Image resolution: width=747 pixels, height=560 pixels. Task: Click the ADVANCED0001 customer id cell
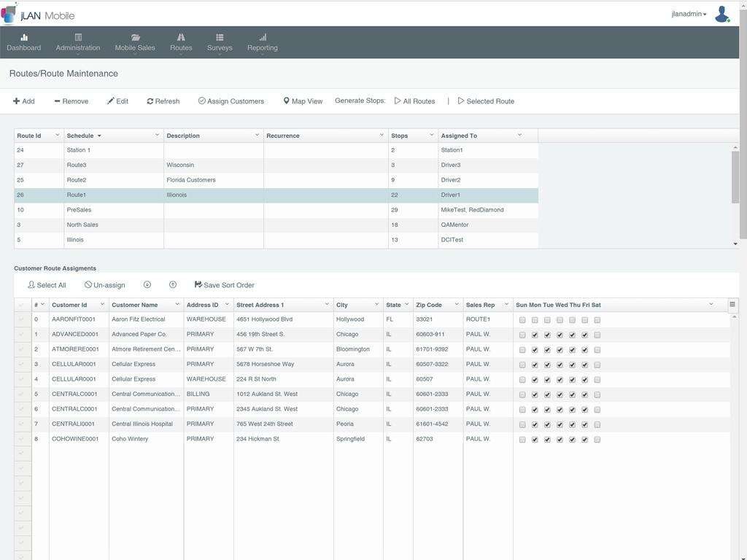click(x=79, y=334)
